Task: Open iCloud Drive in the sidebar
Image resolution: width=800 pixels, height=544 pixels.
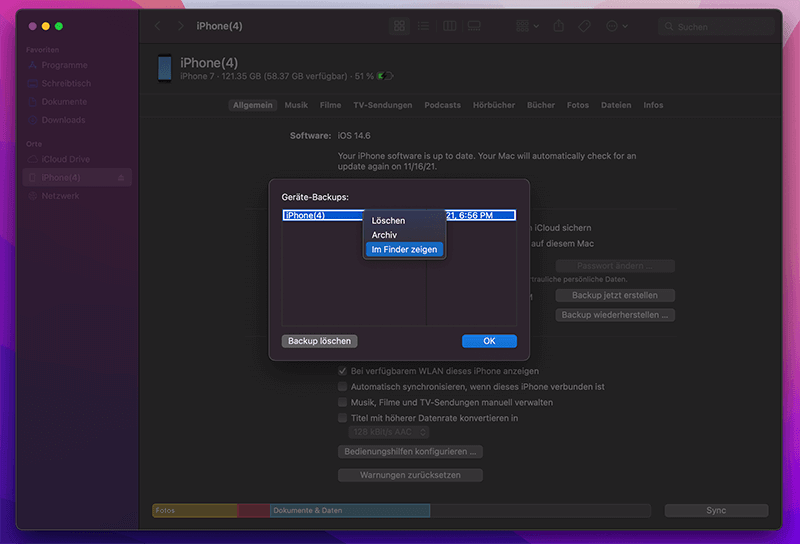Action: pos(65,159)
